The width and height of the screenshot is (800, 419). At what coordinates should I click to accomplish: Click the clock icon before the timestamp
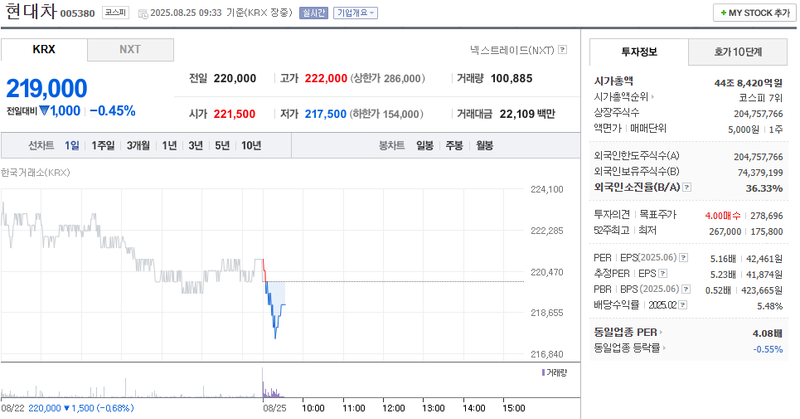click(143, 13)
